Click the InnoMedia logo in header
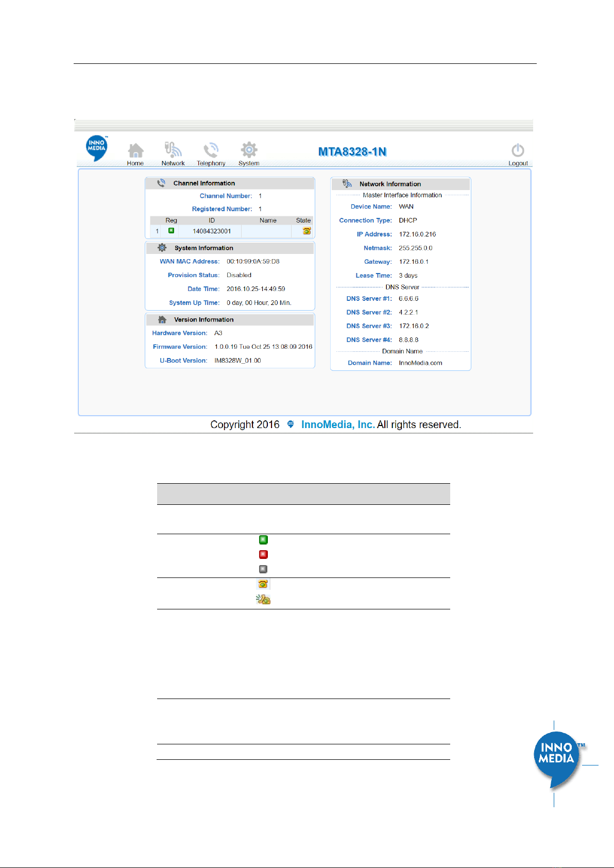614x868 pixels. tap(96, 148)
